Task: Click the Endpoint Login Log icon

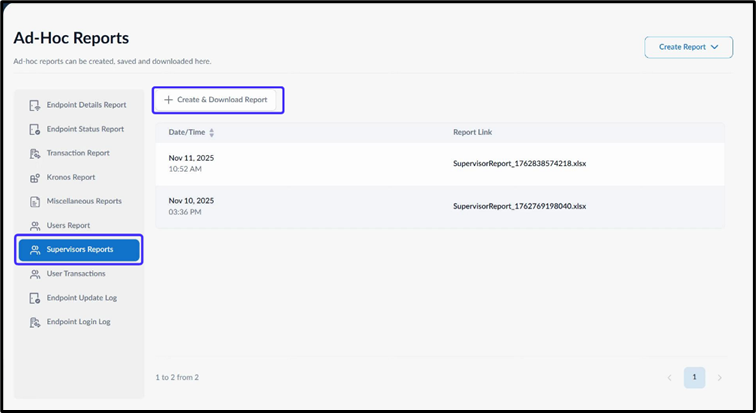Action: [35, 322]
